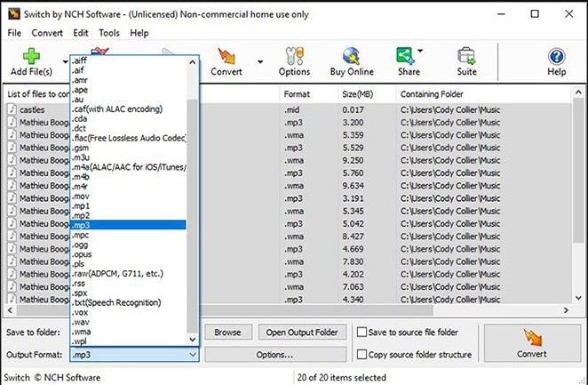This screenshot has width=588, height=385.
Task: Choose .m4a(ALAC/AAC for iOS/iTunes) format
Action: point(128,167)
